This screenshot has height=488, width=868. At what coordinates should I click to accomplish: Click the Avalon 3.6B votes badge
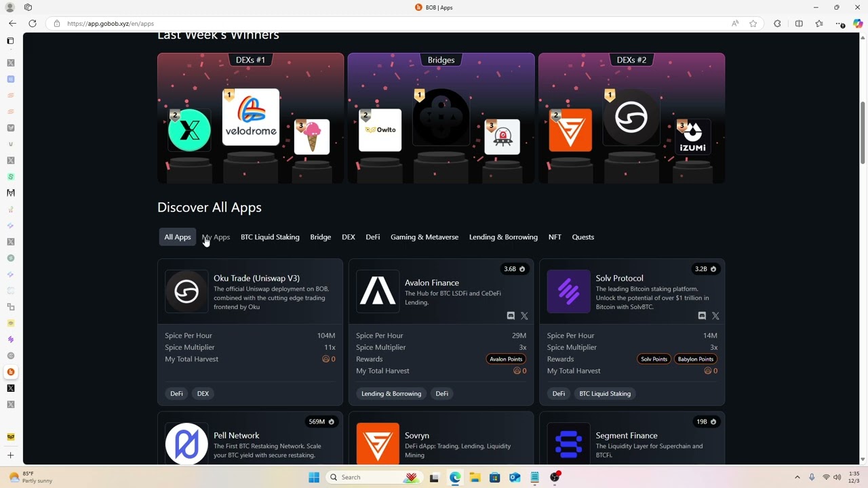[515, 269]
